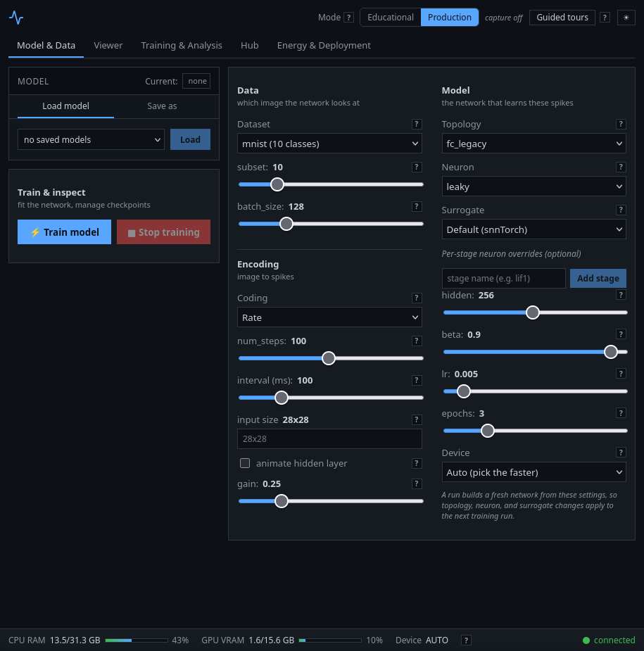
Task: Click the connected status indicator
Action: click(x=609, y=640)
